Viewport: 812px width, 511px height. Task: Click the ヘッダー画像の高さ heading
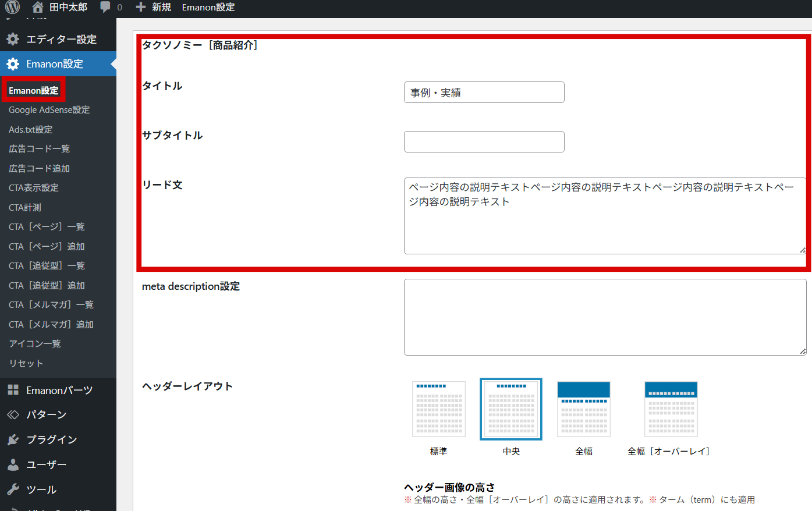pos(449,487)
